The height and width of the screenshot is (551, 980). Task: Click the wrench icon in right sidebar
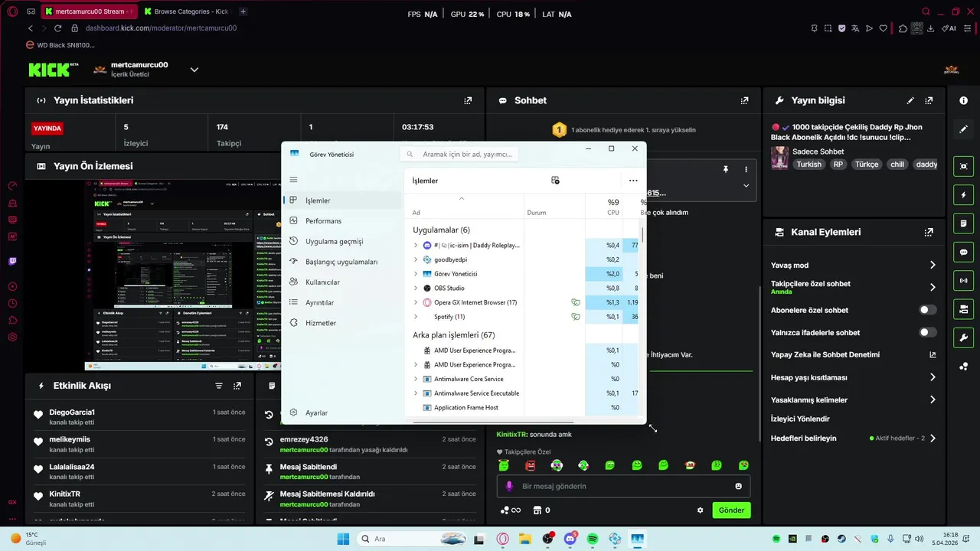[963, 337]
